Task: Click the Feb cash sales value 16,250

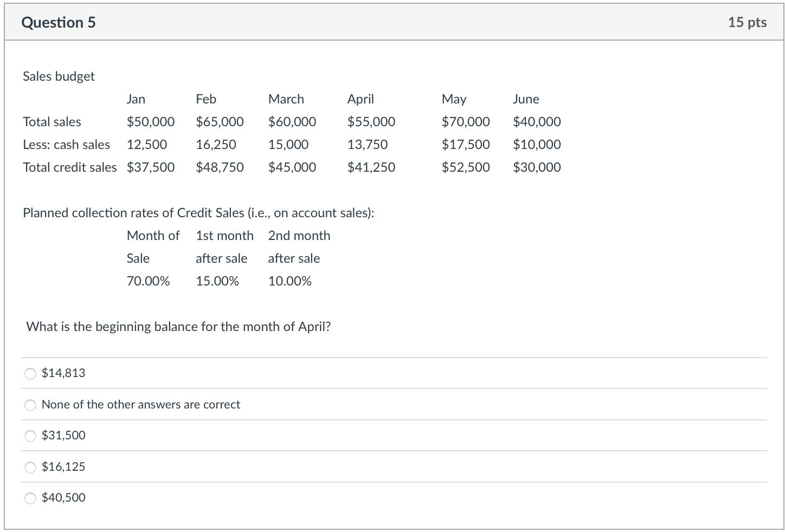Action: click(216, 145)
